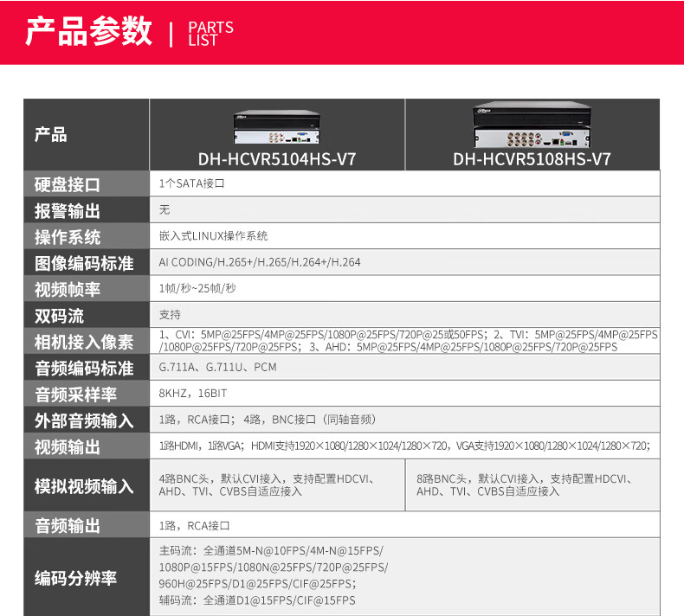This screenshot has height=616, width=684.
Task: Click the 1路HDMI，1路VGA output value
Action: pyautogui.click(x=404, y=446)
